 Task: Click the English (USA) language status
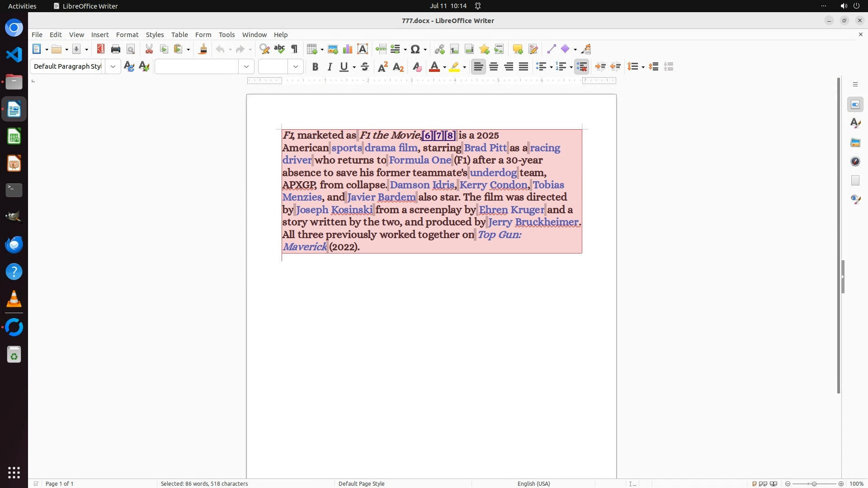(533, 483)
